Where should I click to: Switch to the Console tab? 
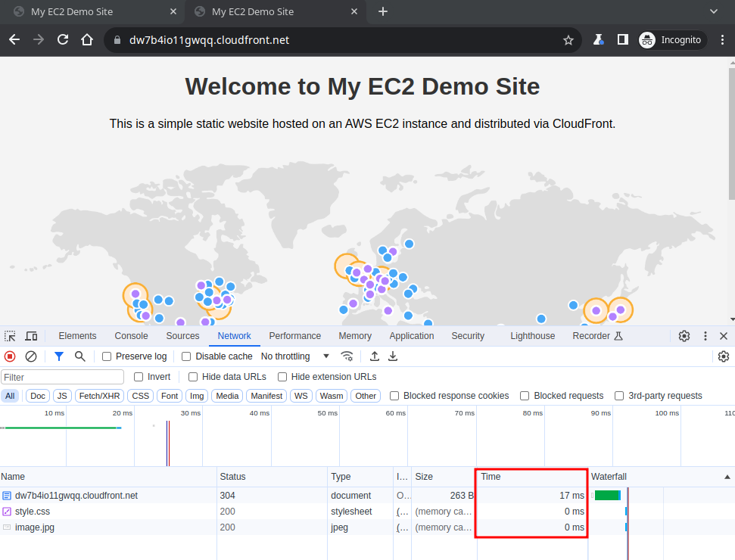click(131, 336)
